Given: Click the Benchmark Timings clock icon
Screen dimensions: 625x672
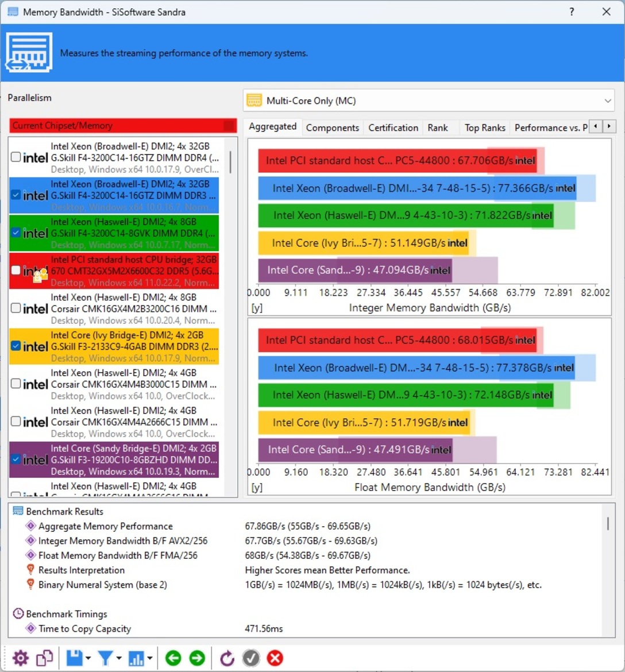Looking at the screenshot, I should [18, 614].
